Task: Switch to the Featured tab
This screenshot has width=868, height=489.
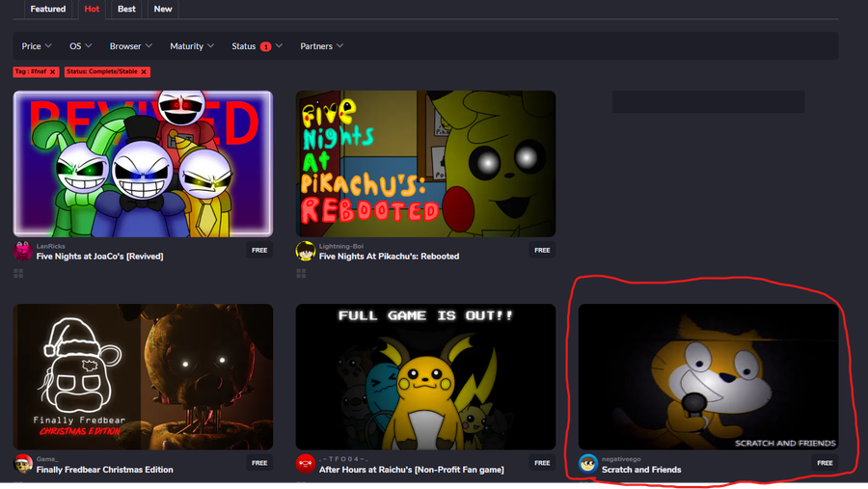Action: coord(48,9)
